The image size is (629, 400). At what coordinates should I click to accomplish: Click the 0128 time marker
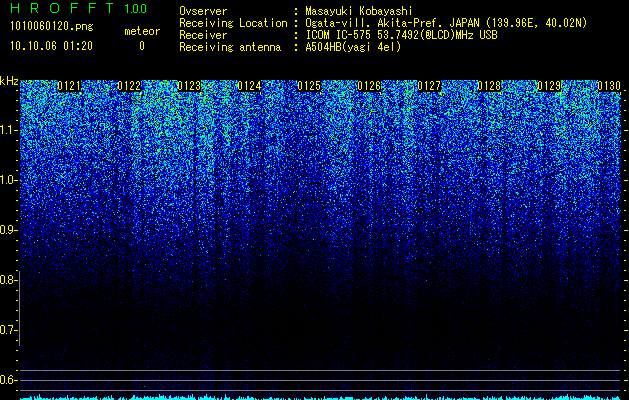[489, 86]
